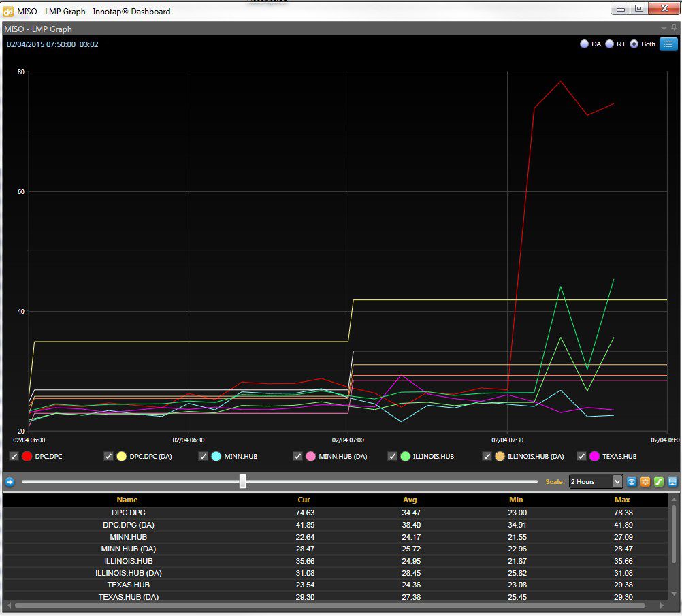Select the TEXAS.HUB (DA) table row name
682x616 pixels.
(129, 597)
